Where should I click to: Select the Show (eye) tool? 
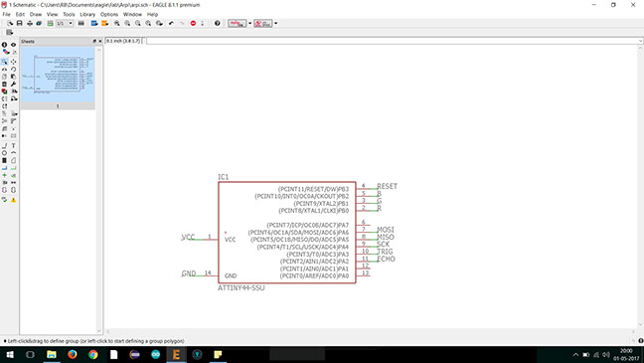tap(14, 45)
